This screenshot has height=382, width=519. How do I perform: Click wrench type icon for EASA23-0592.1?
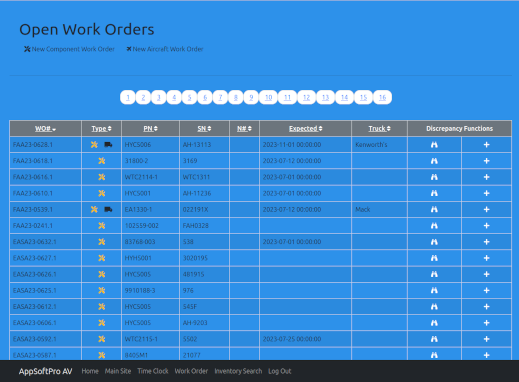[x=102, y=339]
